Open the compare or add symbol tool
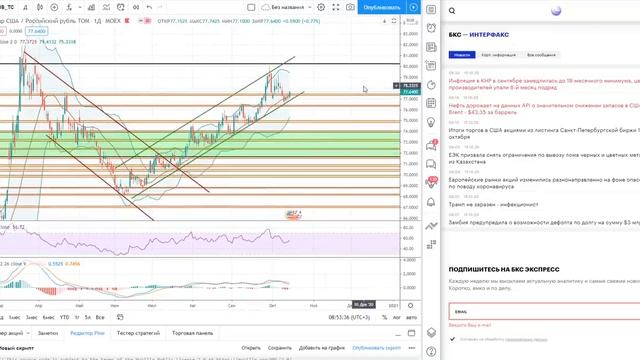Viewport: 640px width, 360px height. [x=54, y=7]
